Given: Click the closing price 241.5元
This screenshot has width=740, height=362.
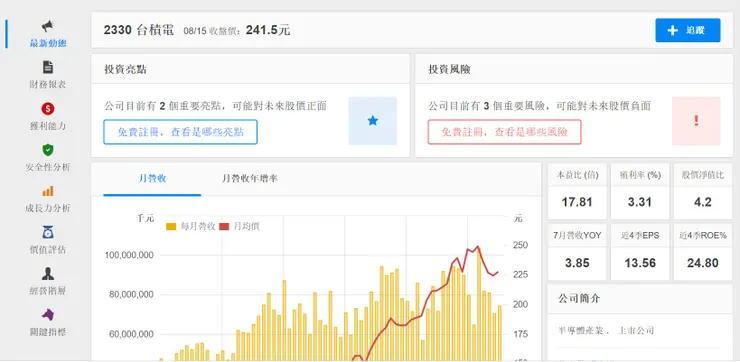Looking at the screenshot, I should pyautogui.click(x=268, y=30).
